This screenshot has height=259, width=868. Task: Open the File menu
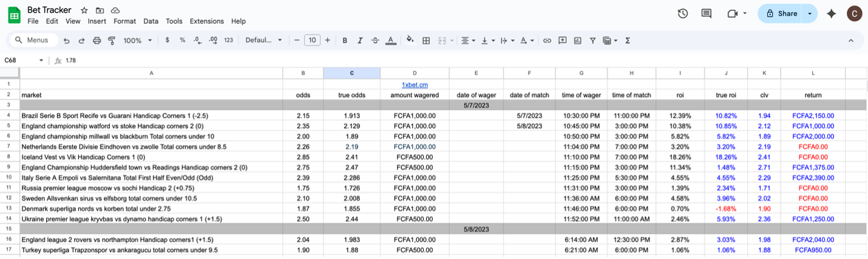[33, 21]
